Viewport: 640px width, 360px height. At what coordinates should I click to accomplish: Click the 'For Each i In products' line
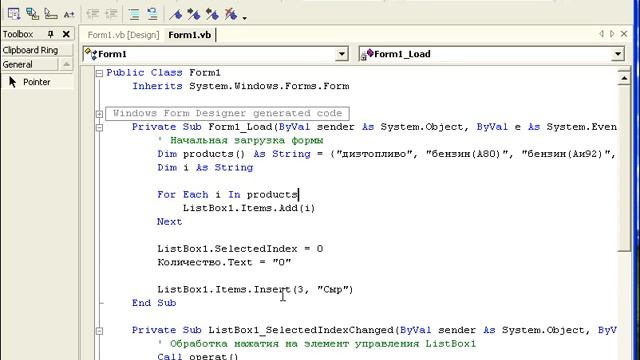tap(227, 194)
